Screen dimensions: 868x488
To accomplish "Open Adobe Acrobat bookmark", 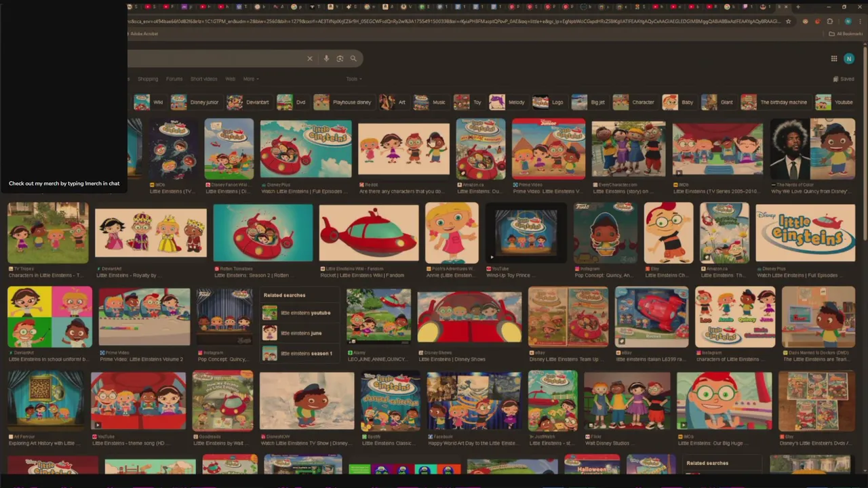I will [144, 33].
